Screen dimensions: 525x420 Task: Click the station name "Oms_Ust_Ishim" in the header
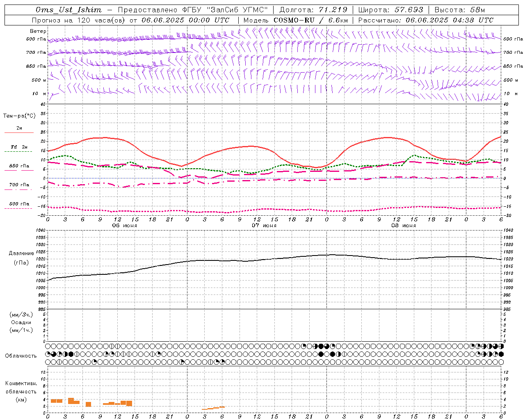click(68, 10)
